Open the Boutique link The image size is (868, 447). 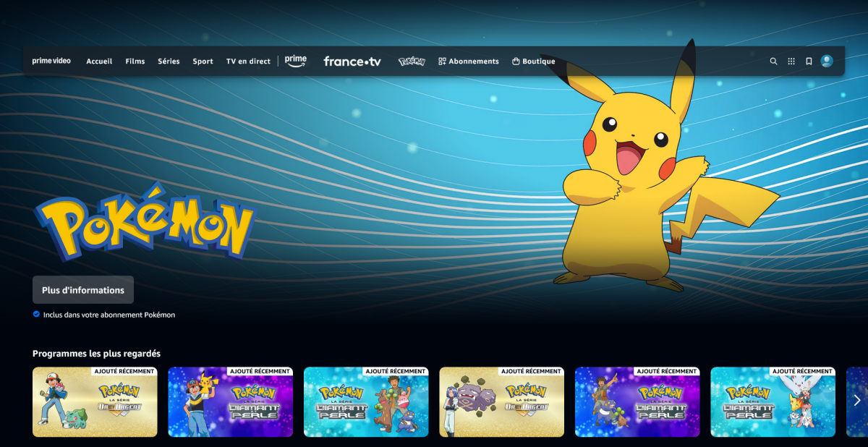click(x=534, y=61)
